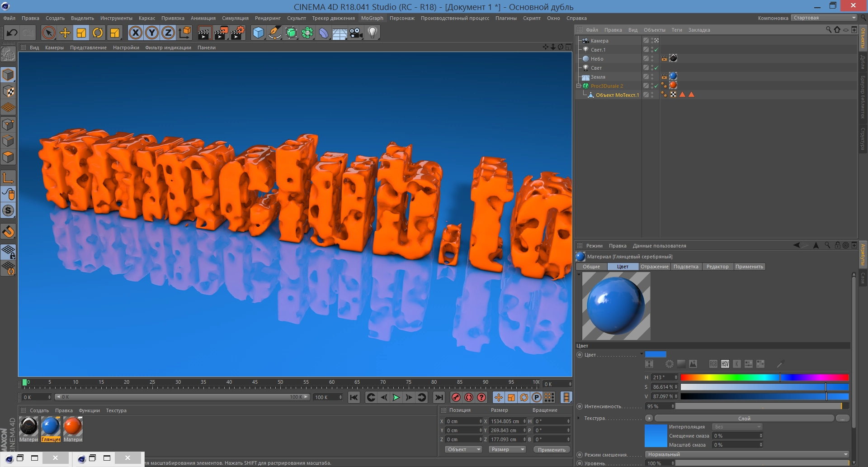Switch to Edges mode

pyautogui.click(x=9, y=141)
